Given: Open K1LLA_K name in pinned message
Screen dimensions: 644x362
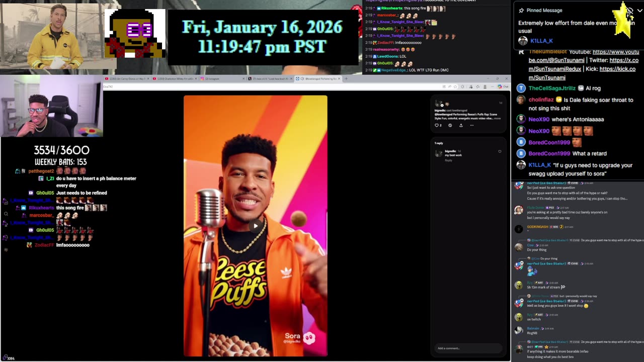Looking at the screenshot, I should 541,41.
